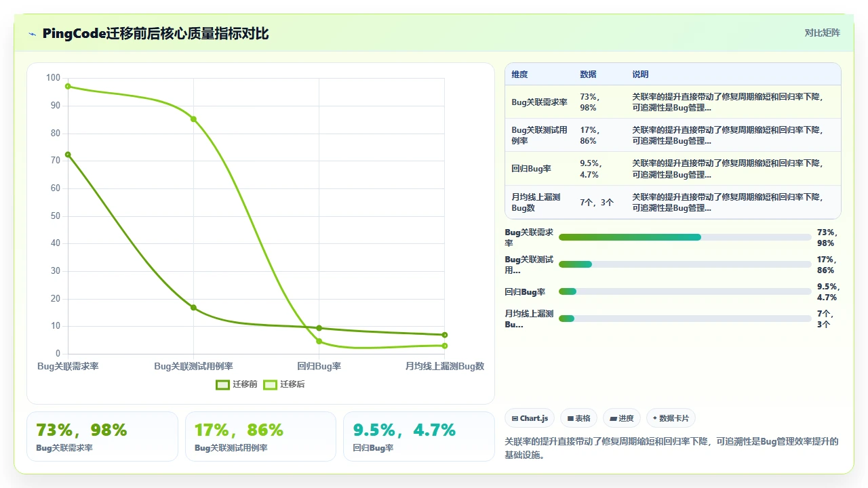This screenshot has width=868, height=488.
Task: Click the 对比矩阵 label in the header
Action: coord(822,33)
